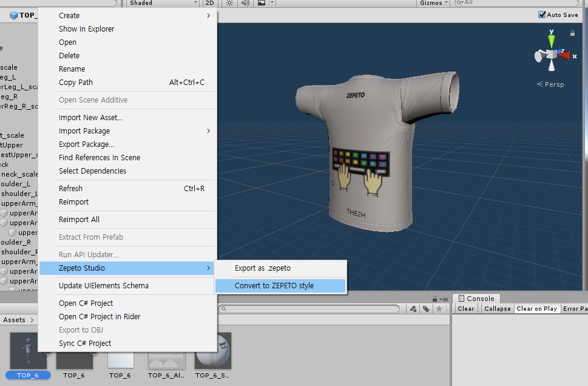This screenshot has height=386, width=588.
Task: Select Export Package menu item
Action: (127, 144)
